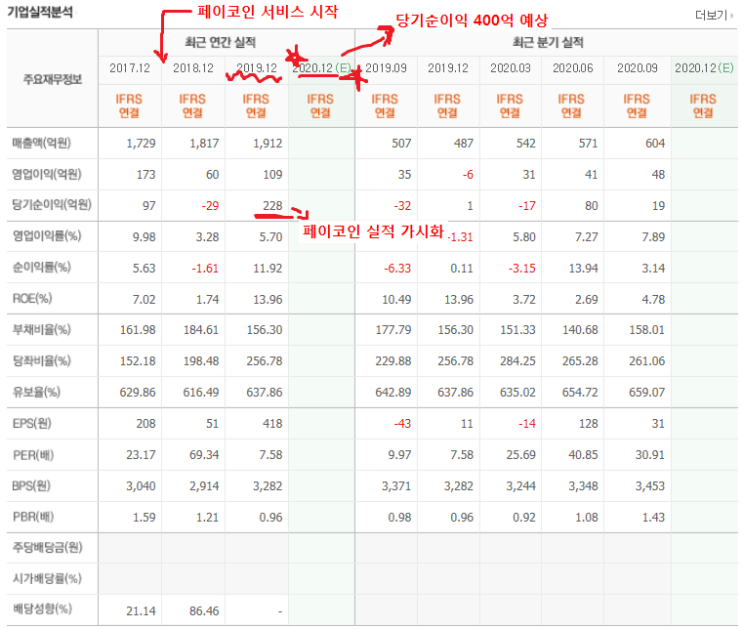Select the 당기순이익(억원) row label
743x629 pixels.
[52, 205]
